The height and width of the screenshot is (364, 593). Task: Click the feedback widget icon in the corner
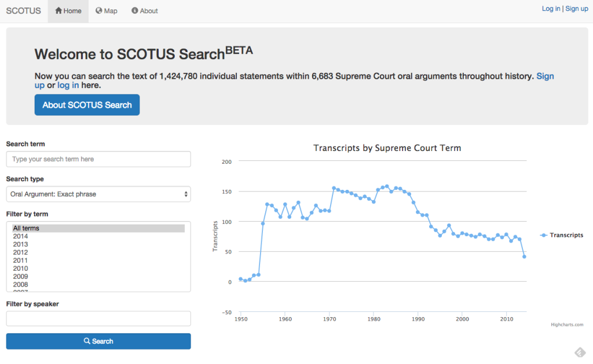580,352
